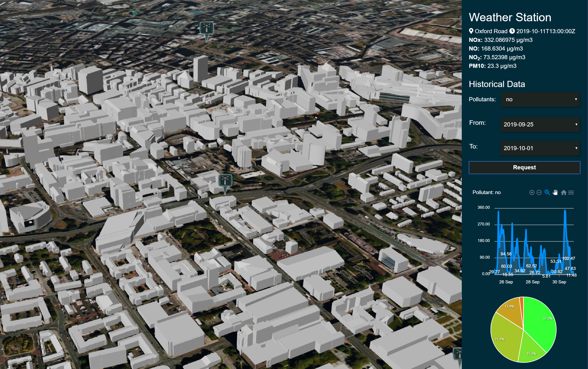This screenshot has width=588, height=369.
Task: Click the 360.00 y-axis label
Action: click(484, 207)
